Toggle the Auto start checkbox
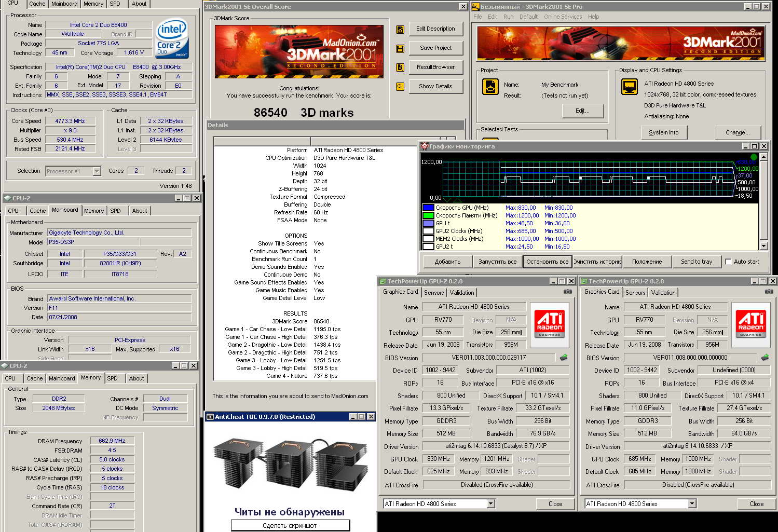This screenshot has width=778, height=532. click(728, 262)
